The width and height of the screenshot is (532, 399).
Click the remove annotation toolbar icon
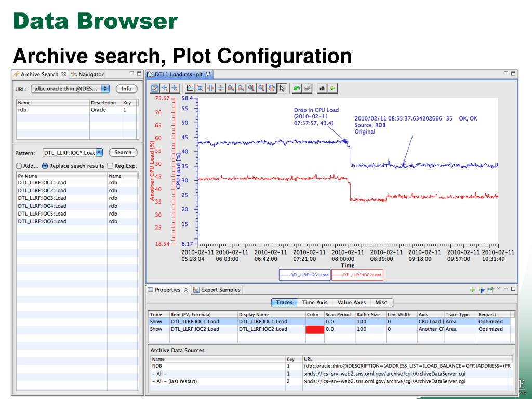click(x=175, y=88)
